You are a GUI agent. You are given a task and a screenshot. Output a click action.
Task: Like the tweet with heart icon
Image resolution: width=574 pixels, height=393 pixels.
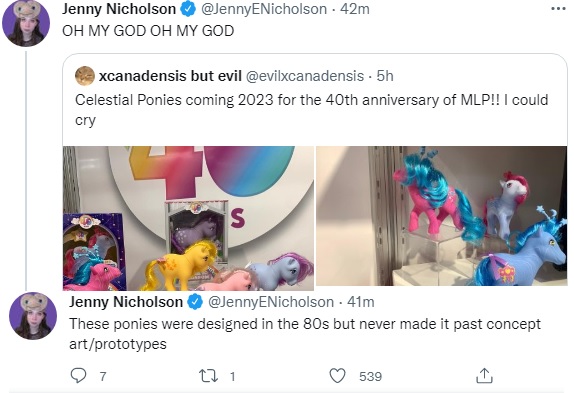point(337,376)
